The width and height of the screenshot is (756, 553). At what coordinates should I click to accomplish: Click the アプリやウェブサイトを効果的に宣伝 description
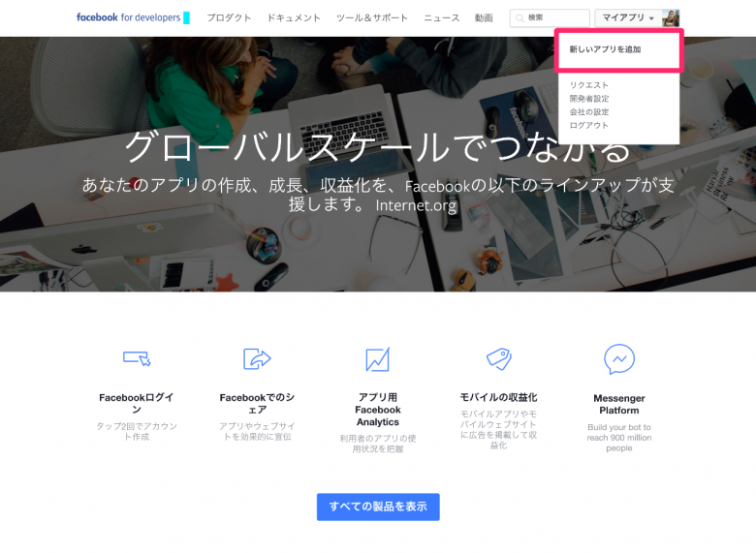coord(257,431)
